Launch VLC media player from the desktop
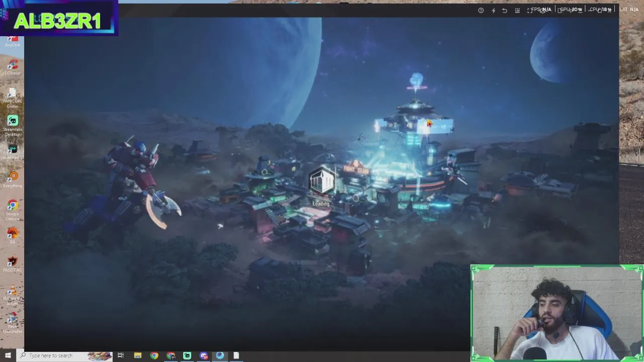644x362 pixels. 13,295
